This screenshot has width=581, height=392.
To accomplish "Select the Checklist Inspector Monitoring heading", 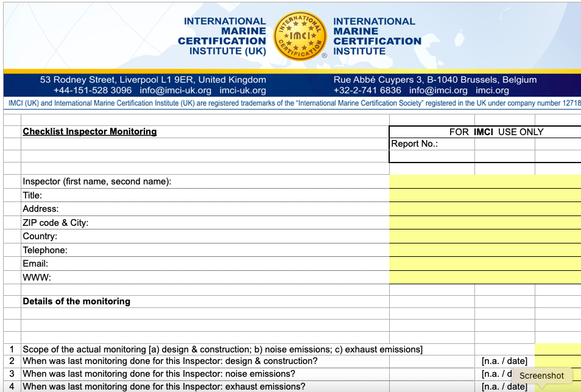I will click(x=90, y=131).
